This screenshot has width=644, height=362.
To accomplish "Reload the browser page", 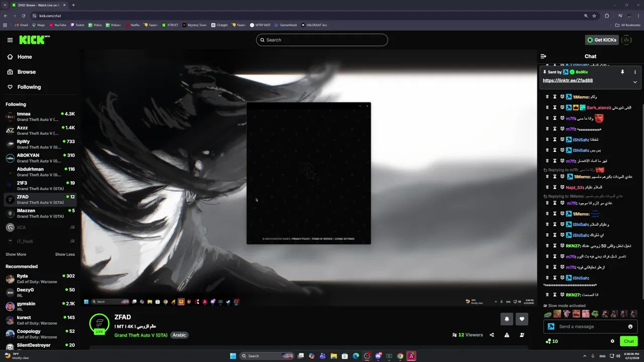I will pos(24,16).
